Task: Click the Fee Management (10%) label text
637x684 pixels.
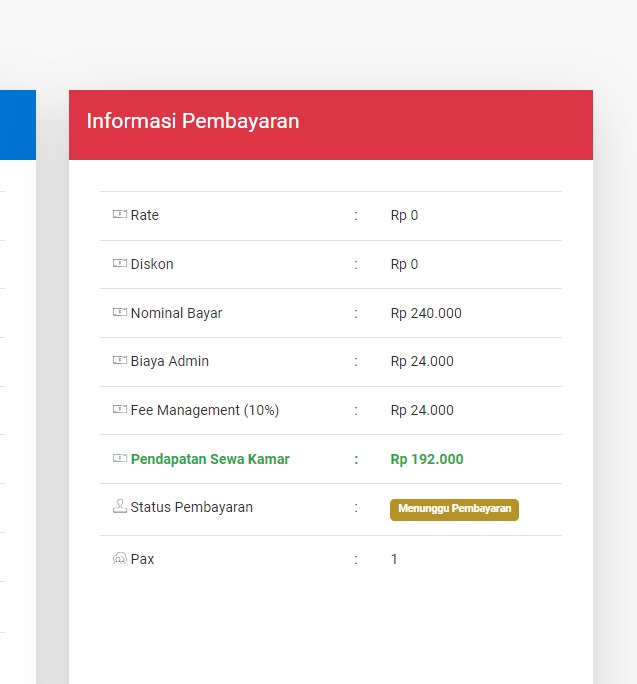Action: point(205,410)
